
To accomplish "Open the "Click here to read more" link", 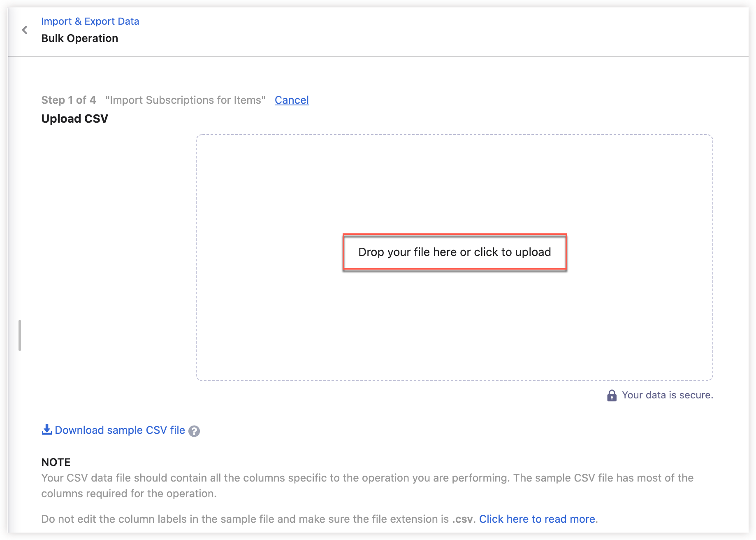I will [537, 519].
